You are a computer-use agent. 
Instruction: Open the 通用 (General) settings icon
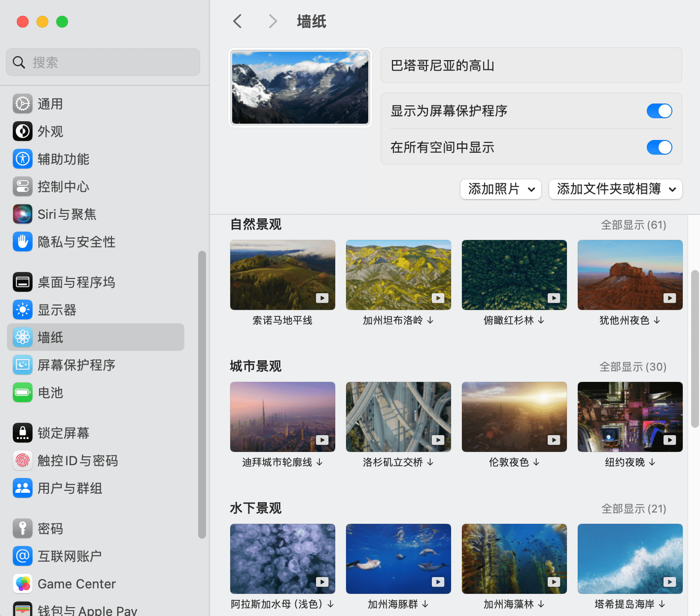coord(23,104)
